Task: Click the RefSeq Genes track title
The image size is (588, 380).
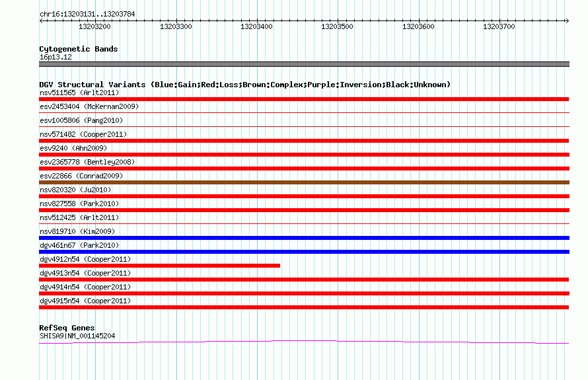Action: [x=67, y=328]
